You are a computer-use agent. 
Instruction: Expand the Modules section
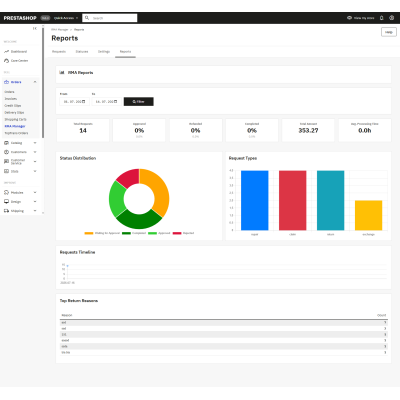[35, 193]
